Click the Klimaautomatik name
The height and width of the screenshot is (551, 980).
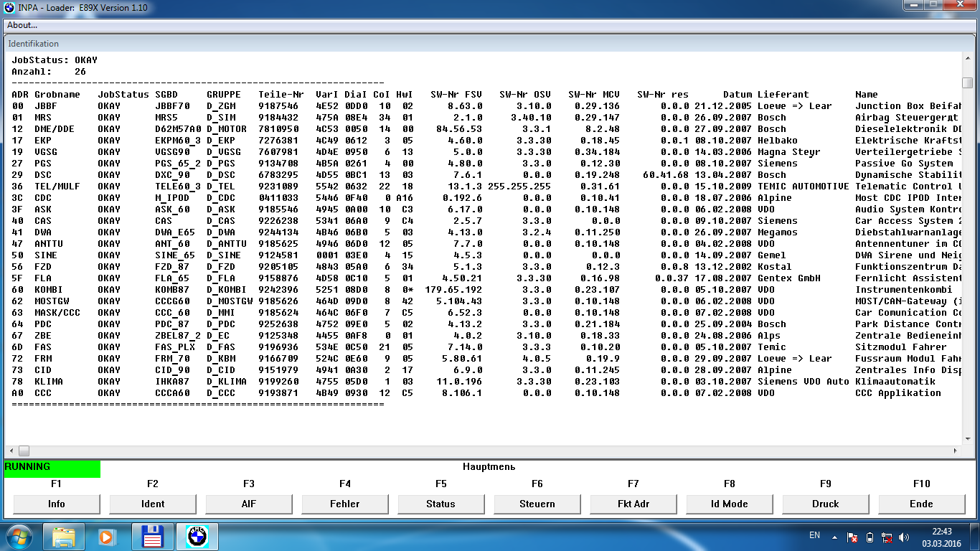click(x=895, y=382)
